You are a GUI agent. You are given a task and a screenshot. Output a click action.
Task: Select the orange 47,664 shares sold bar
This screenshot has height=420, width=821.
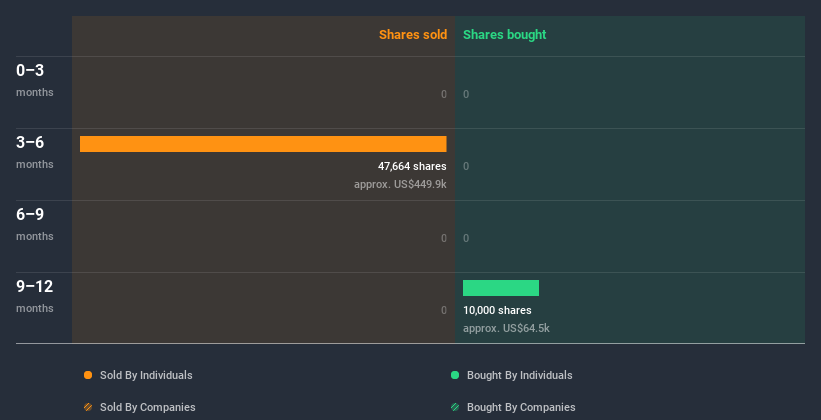tap(263, 144)
